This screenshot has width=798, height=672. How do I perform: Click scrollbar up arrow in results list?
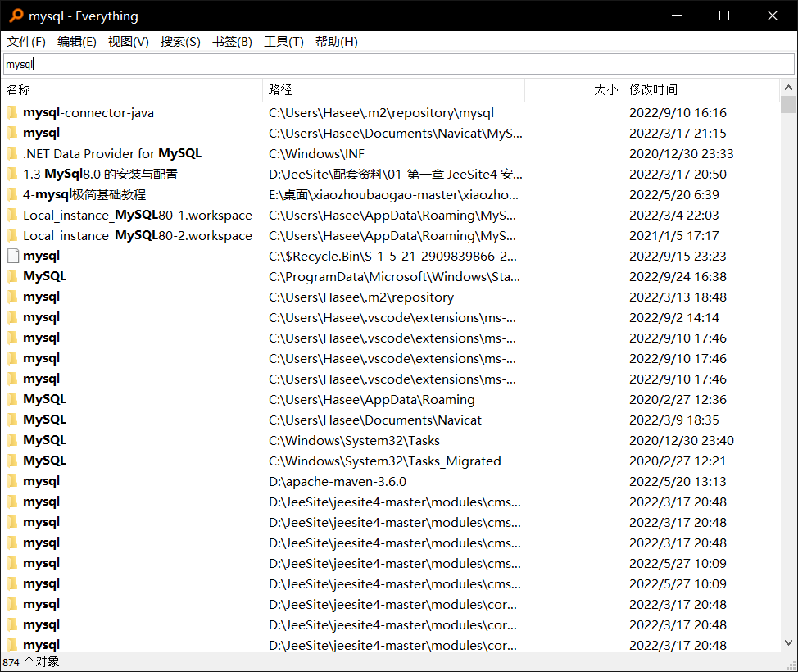[x=788, y=88]
